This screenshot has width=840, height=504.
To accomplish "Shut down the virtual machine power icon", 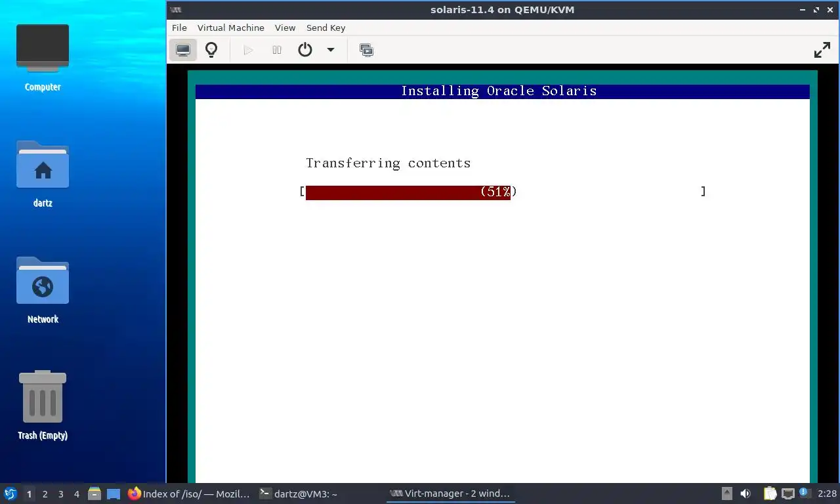I will pyautogui.click(x=305, y=50).
